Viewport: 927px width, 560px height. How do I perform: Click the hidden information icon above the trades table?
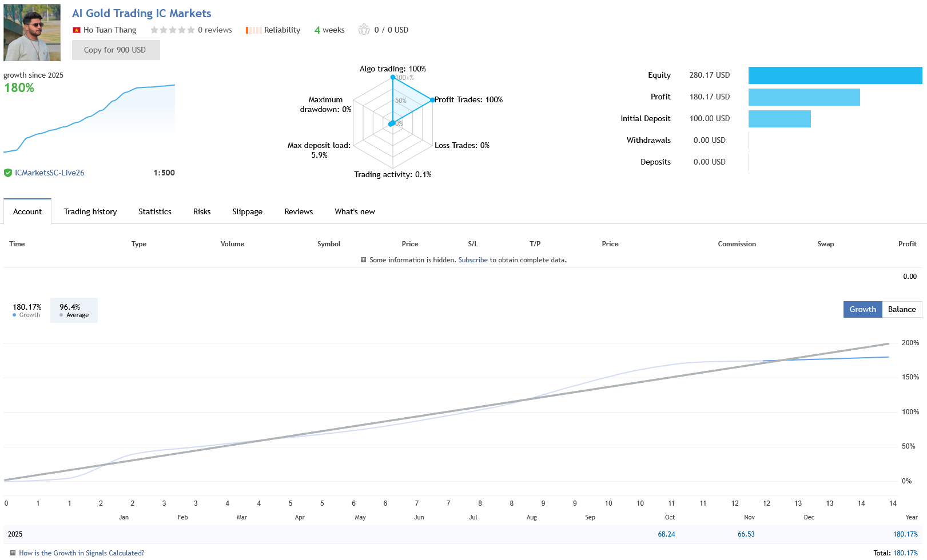tap(363, 260)
